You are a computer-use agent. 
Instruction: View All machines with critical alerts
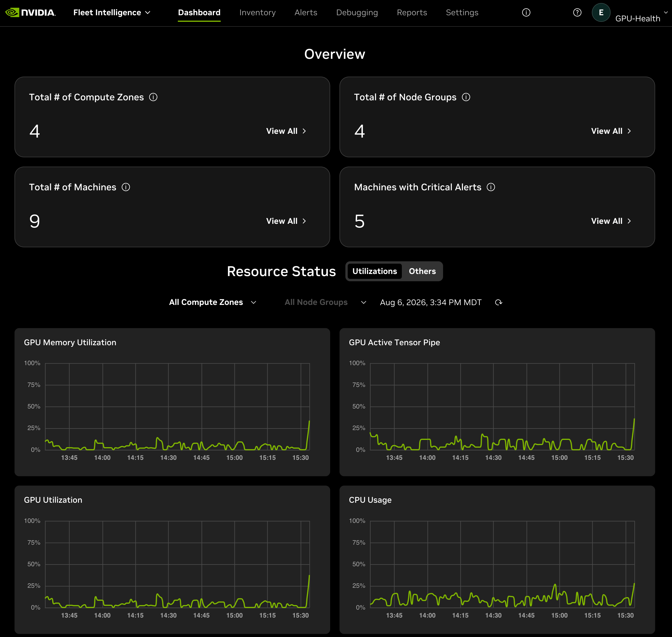pyautogui.click(x=611, y=221)
